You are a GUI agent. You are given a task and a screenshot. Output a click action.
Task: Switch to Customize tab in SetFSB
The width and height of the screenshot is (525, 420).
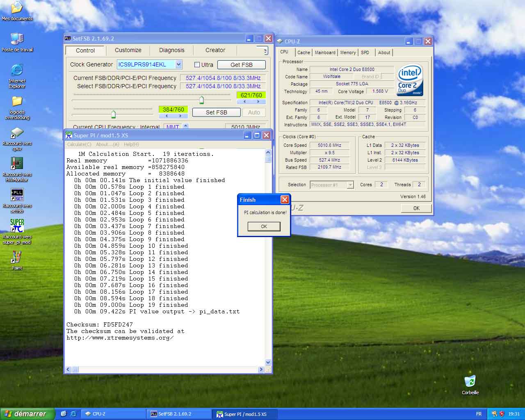coord(128,50)
